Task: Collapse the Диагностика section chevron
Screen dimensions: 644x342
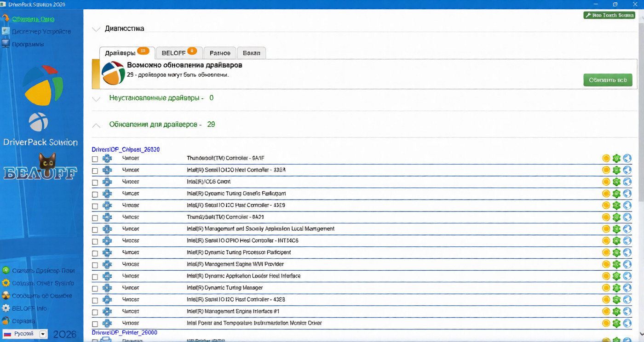Action: pyautogui.click(x=96, y=29)
